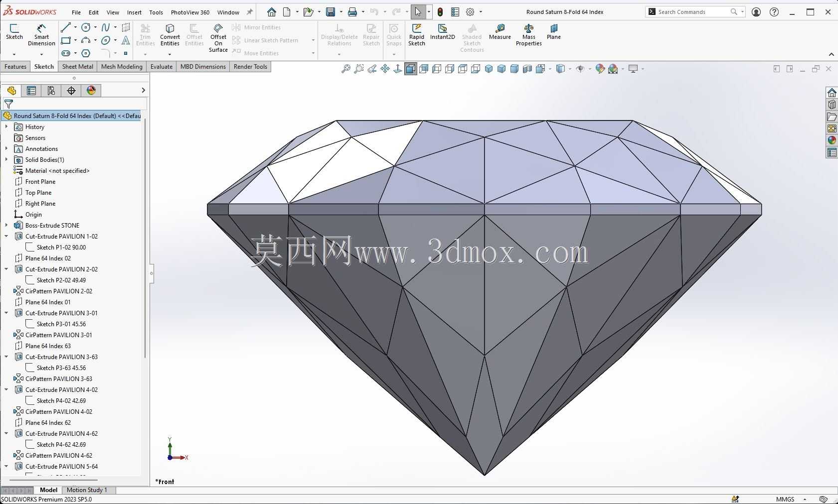Open the Sketch button dropdown arrow
The width and height of the screenshot is (838, 504).
pyautogui.click(x=14, y=54)
